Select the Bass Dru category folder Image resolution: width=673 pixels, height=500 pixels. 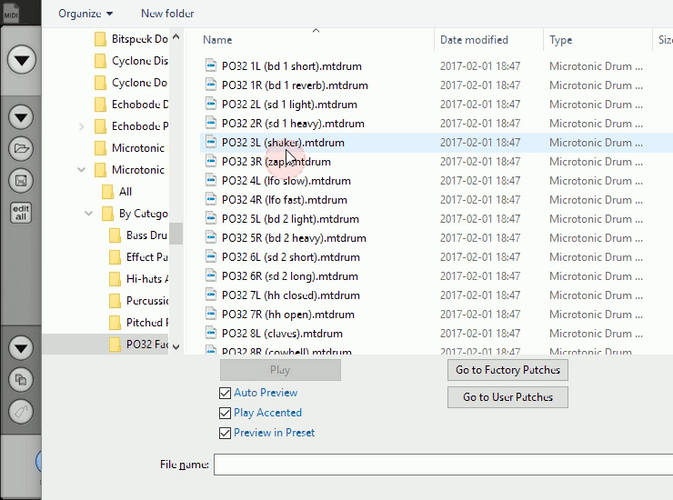click(138, 235)
